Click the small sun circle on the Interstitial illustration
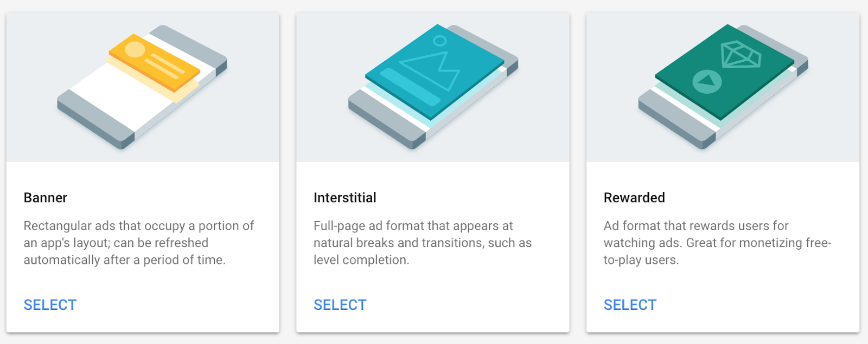This screenshot has height=344, width=868. pos(440,41)
